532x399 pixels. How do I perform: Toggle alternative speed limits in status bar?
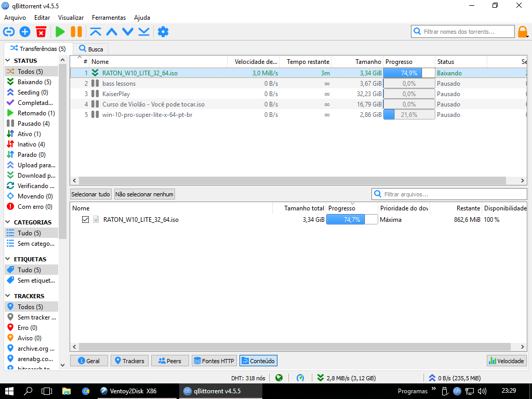300,378
